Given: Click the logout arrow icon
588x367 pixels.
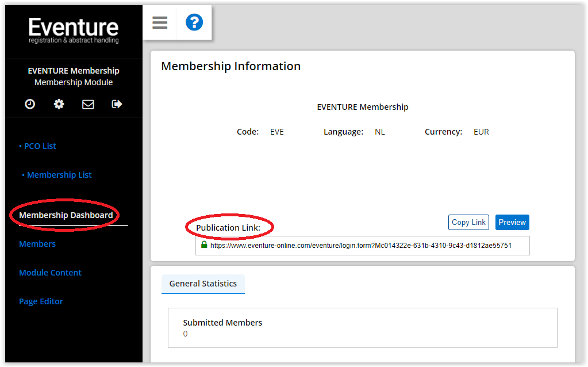Looking at the screenshot, I should point(117,104).
